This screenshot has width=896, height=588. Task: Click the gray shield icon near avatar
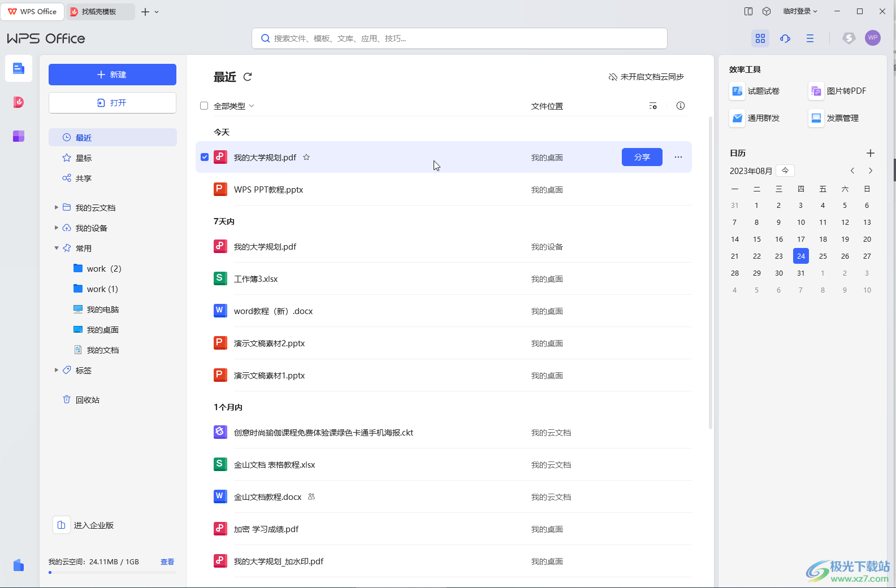click(849, 38)
